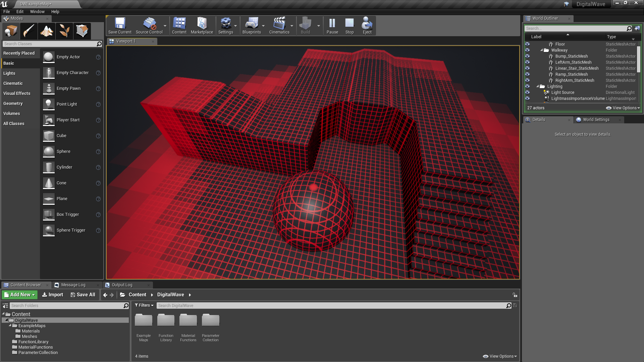This screenshot has width=644, height=362.
Task: Select the Paint mode brush icon
Action: tap(29, 31)
